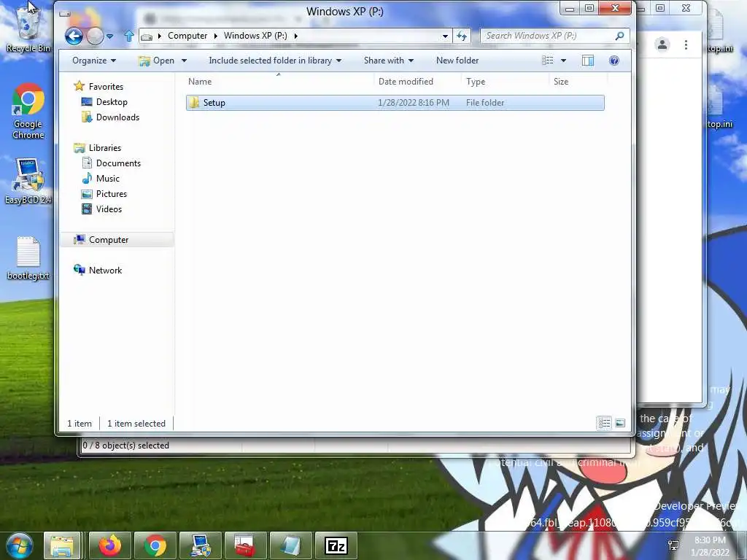The image size is (747, 560).
Task: Open the Organize menu
Action: 94,61
